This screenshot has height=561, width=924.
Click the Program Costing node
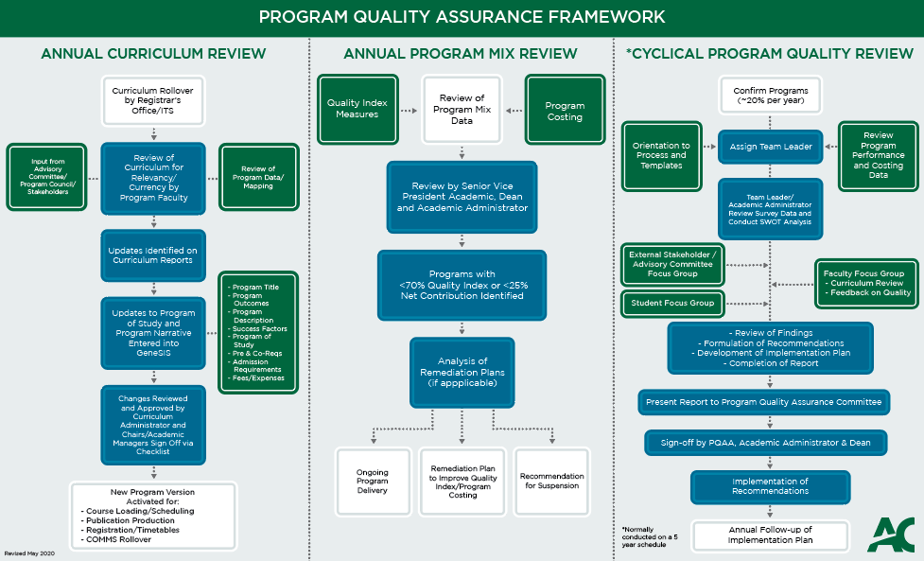(566, 109)
